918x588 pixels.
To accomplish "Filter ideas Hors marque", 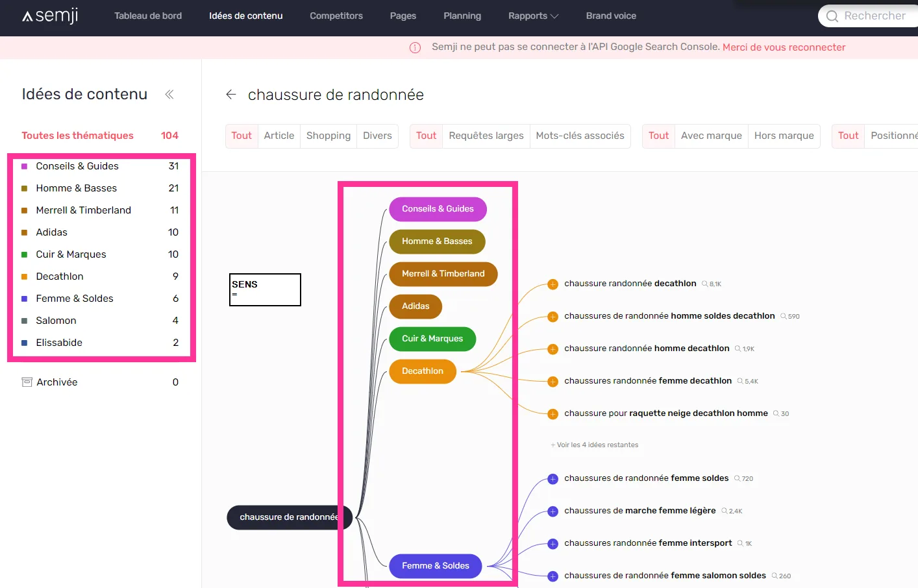I will 784,136.
